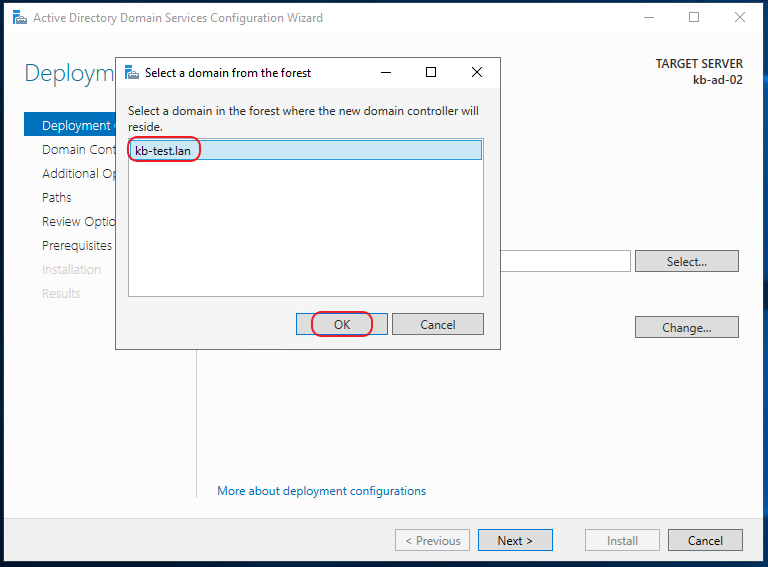
Task: Click the domain dialog title bar icon
Action: tap(132, 72)
